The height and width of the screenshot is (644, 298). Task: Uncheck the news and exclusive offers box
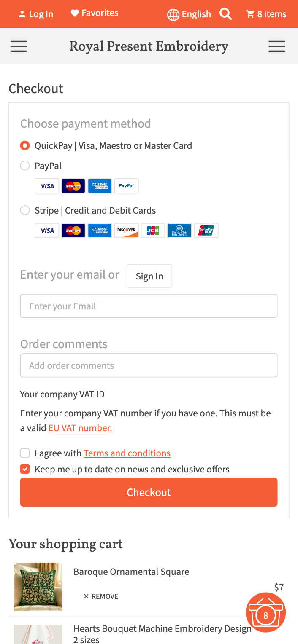click(25, 469)
